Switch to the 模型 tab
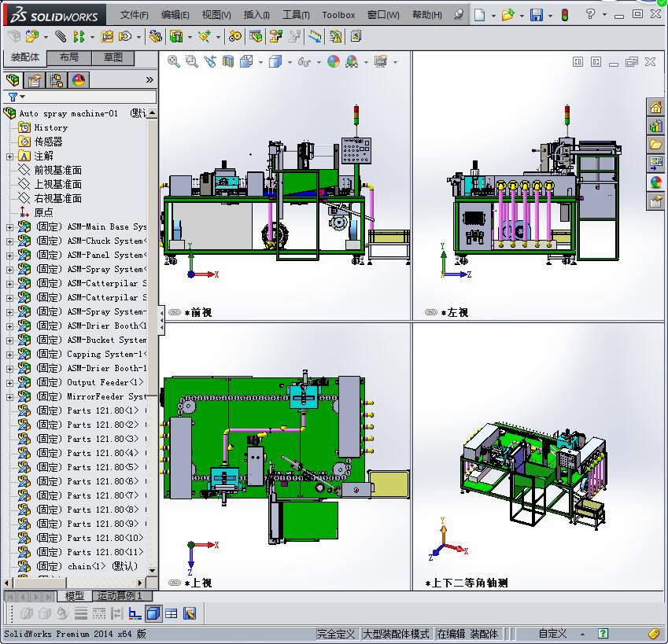The width and height of the screenshot is (668, 644). click(x=74, y=596)
